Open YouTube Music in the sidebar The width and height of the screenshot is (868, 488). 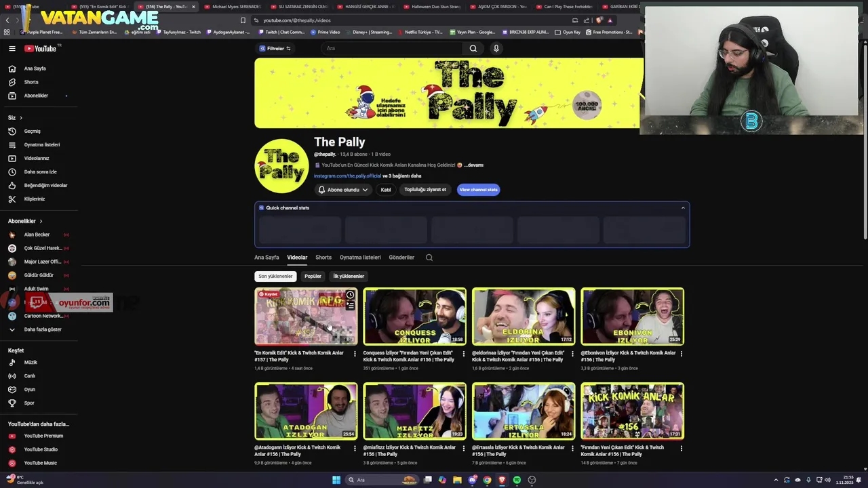(41, 463)
